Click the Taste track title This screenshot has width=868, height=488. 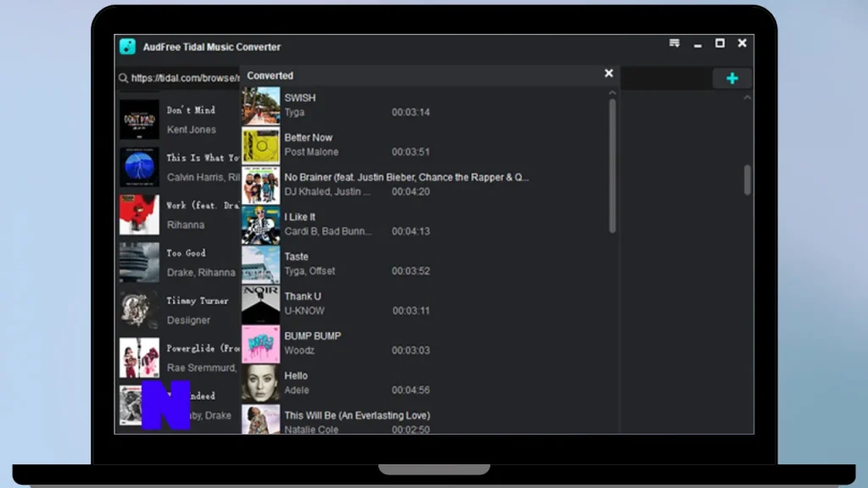[296, 257]
